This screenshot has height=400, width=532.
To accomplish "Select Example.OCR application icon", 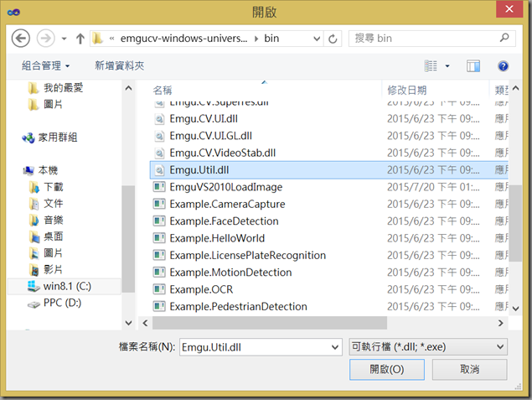I will point(159,289).
